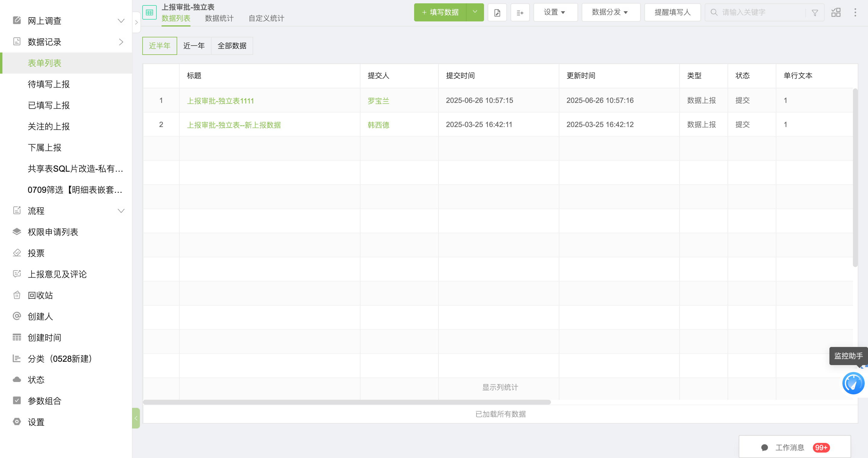Click the 上报意见及评论 comment icon

click(x=17, y=274)
